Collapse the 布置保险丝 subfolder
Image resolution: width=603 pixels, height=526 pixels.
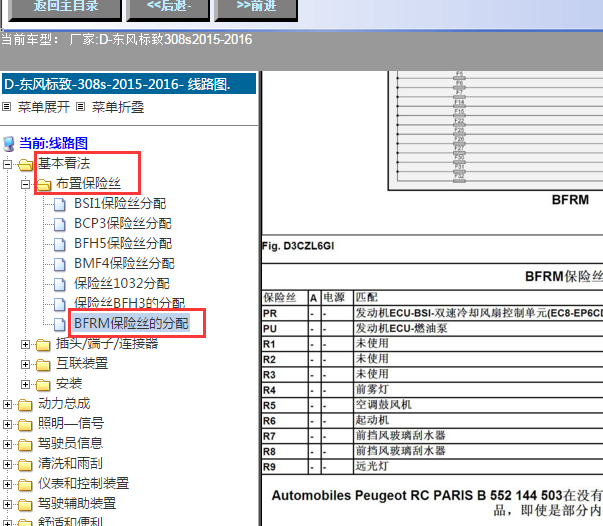pos(25,185)
